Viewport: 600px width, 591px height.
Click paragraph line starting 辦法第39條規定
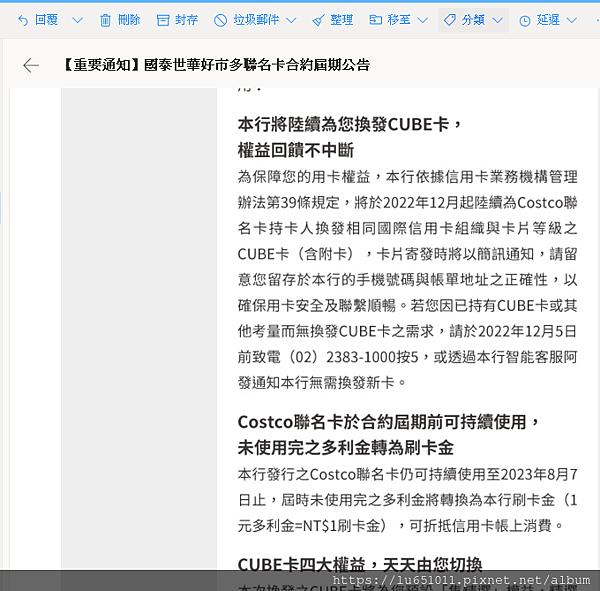408,202
